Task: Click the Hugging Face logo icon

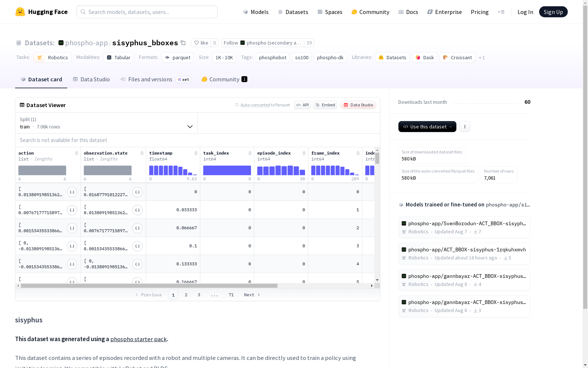Action: pos(20,12)
